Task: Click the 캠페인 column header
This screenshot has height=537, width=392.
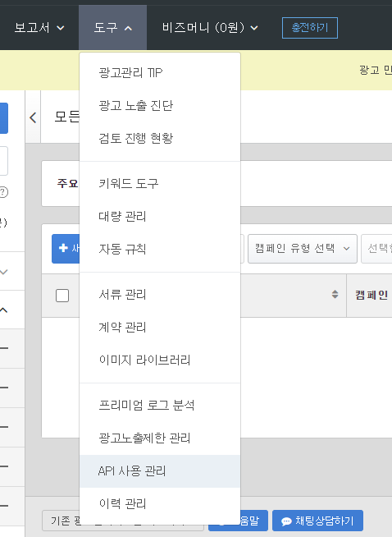Action: tap(371, 295)
